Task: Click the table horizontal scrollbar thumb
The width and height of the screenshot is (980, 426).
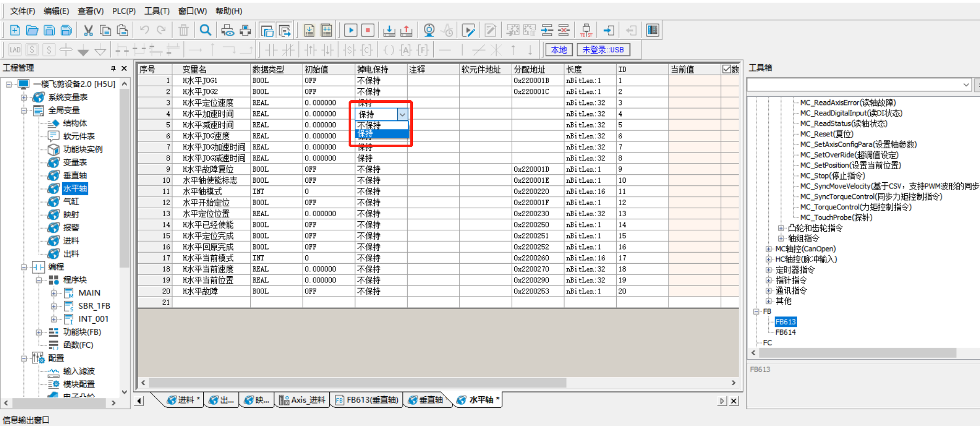Action: tap(359, 383)
